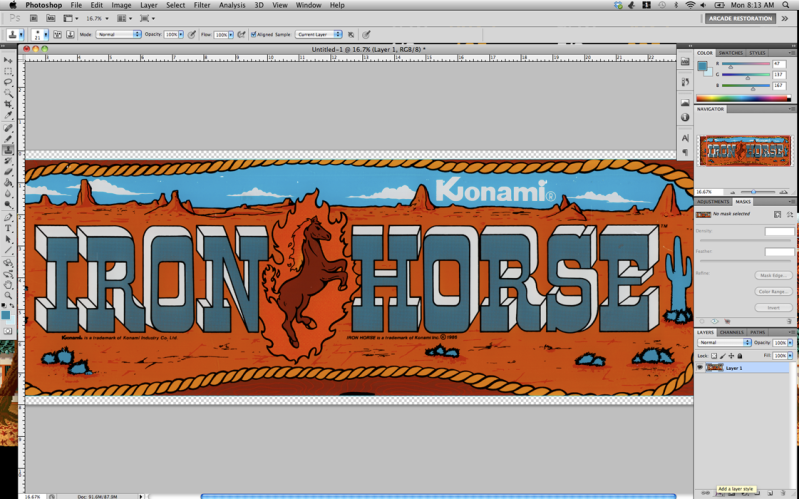Toggle lock all for the layer
Screen dimensions: 799x499
(x=740, y=356)
